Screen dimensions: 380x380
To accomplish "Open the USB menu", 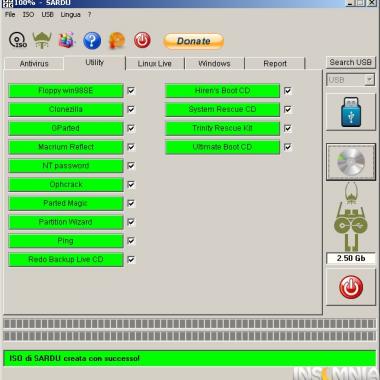I will point(47,15).
